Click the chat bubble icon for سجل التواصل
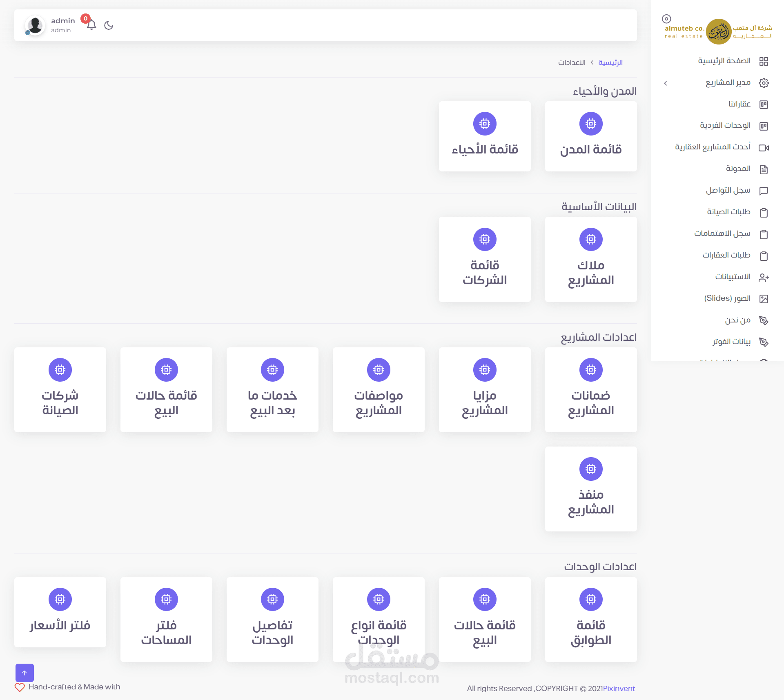Viewport: 784px width, 700px height. pos(764,191)
